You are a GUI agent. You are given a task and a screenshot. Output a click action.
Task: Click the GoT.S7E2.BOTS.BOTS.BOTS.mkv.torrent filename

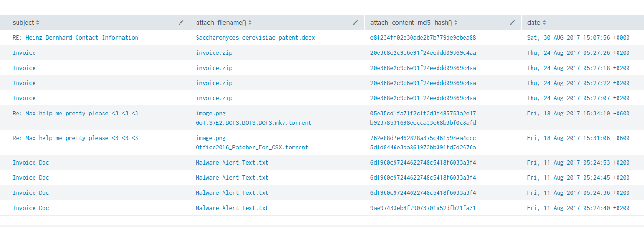click(x=254, y=123)
